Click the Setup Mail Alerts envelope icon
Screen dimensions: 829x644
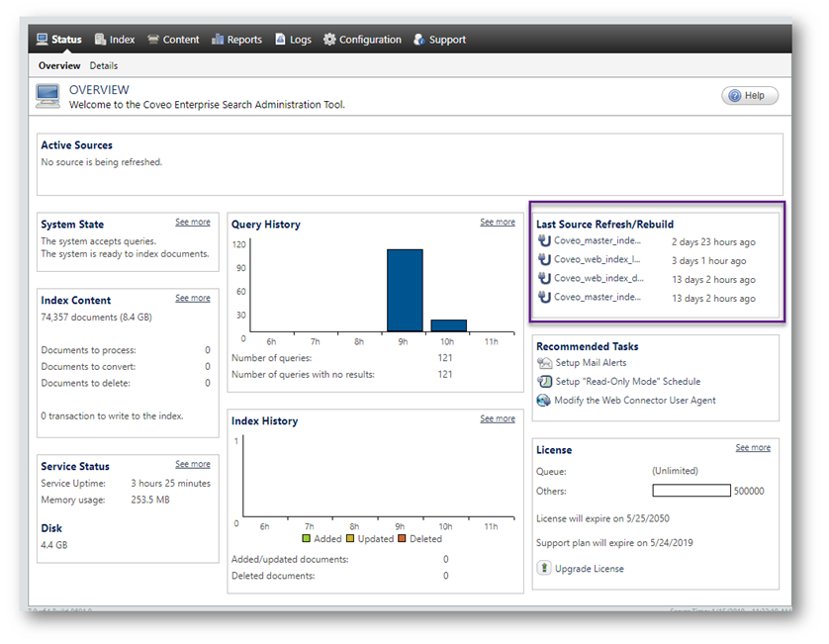click(544, 363)
